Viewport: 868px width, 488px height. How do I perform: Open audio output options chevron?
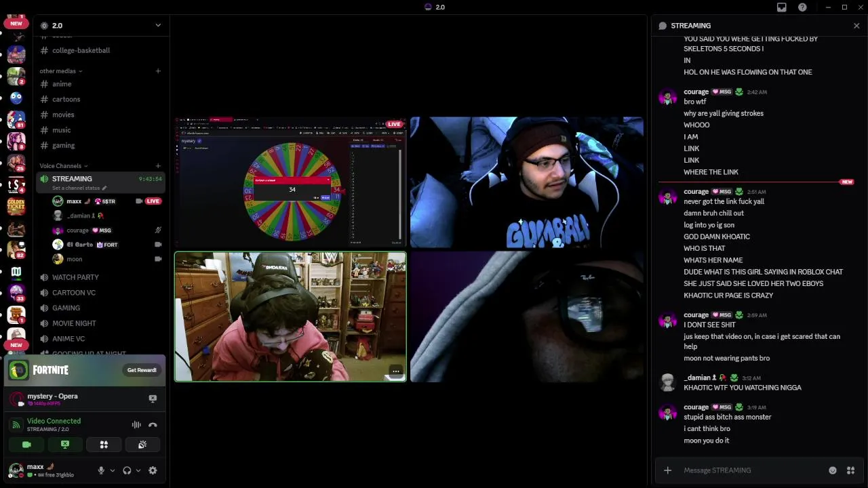click(138, 470)
